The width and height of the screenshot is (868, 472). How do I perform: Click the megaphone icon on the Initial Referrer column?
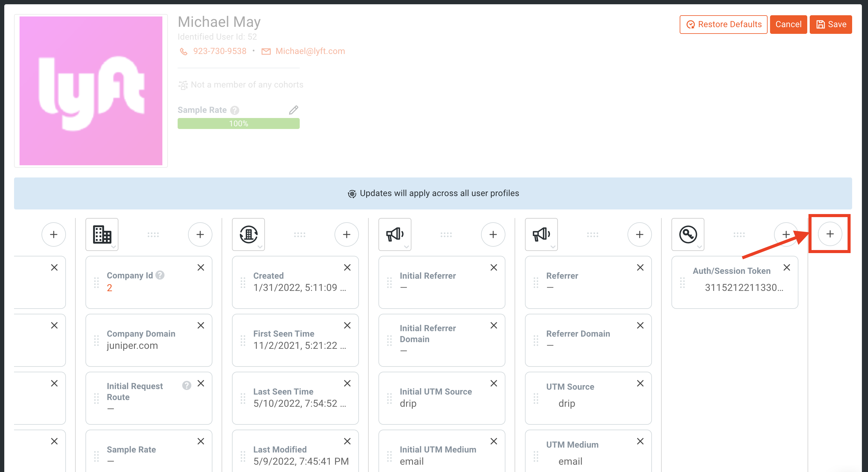[x=395, y=234]
